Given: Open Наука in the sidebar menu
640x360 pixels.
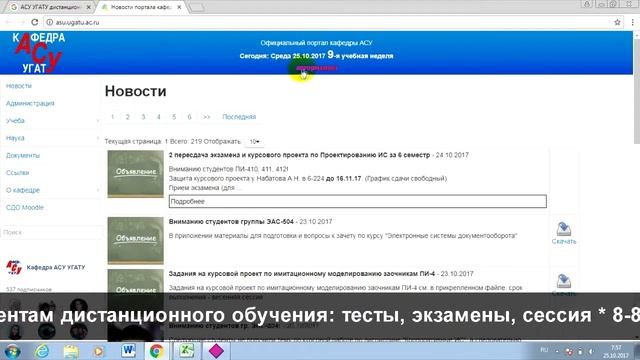Looking at the screenshot, I should click(15, 138).
